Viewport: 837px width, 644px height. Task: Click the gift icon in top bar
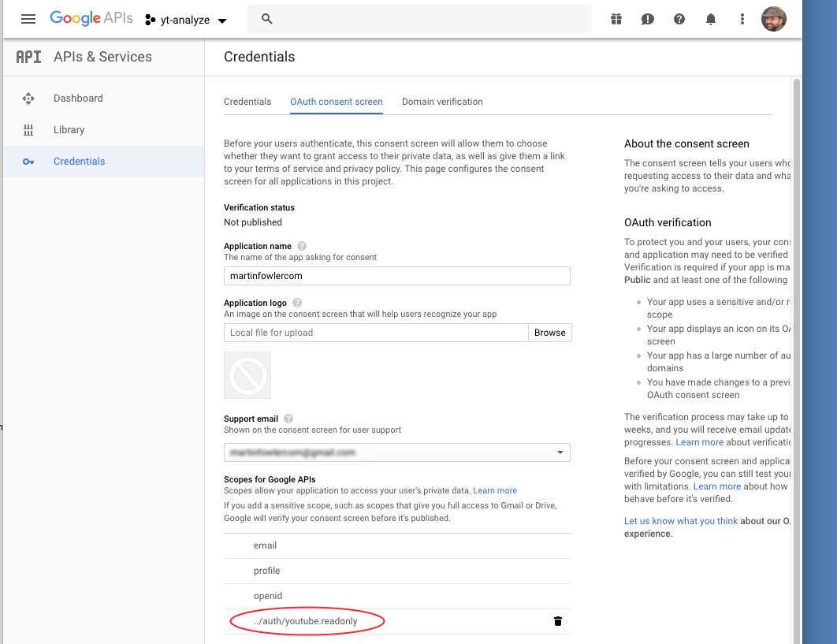coord(616,19)
